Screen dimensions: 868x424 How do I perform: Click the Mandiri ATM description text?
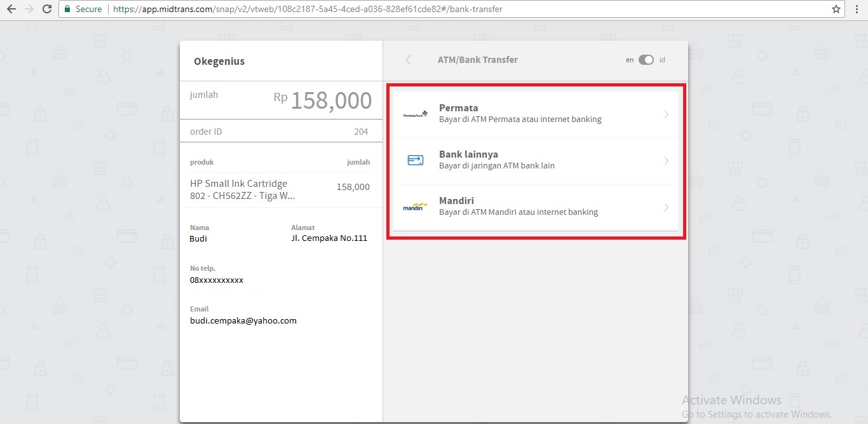tap(518, 212)
